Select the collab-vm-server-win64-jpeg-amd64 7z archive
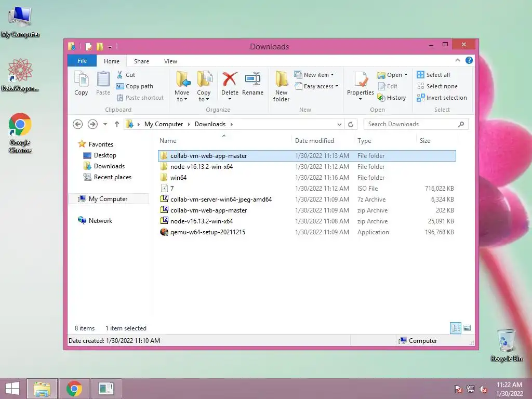 [x=307, y=199]
